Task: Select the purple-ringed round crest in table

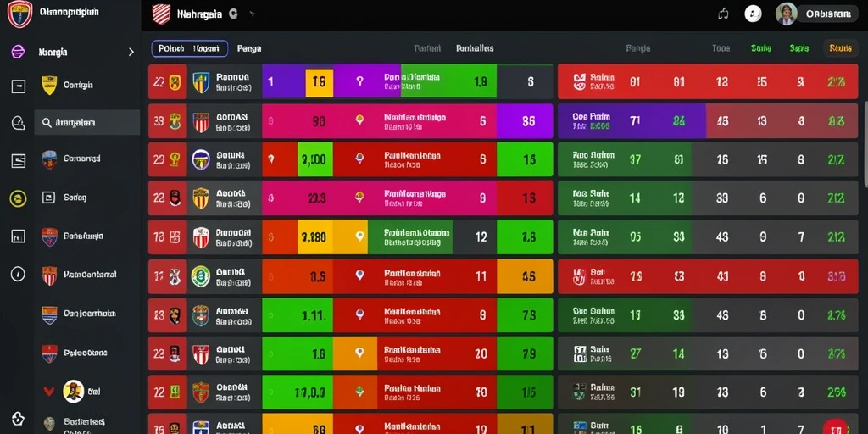Action: 200,159
